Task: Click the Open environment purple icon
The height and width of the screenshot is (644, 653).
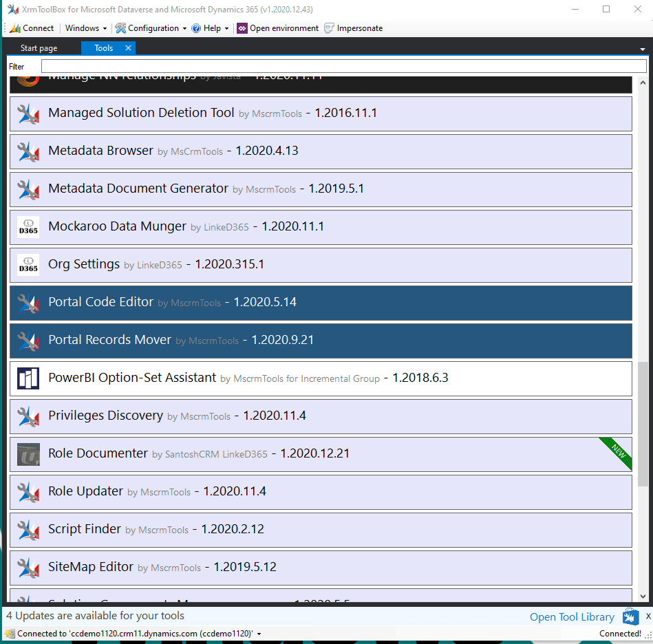Action: (x=242, y=28)
